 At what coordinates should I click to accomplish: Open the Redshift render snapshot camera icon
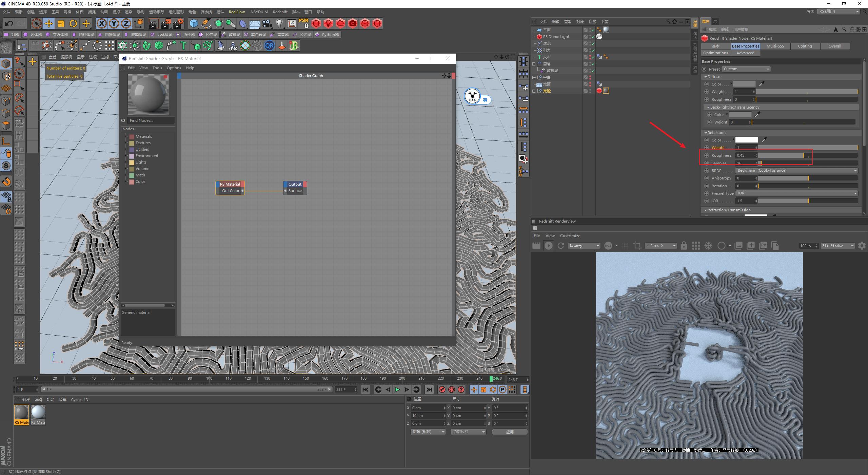353,23
